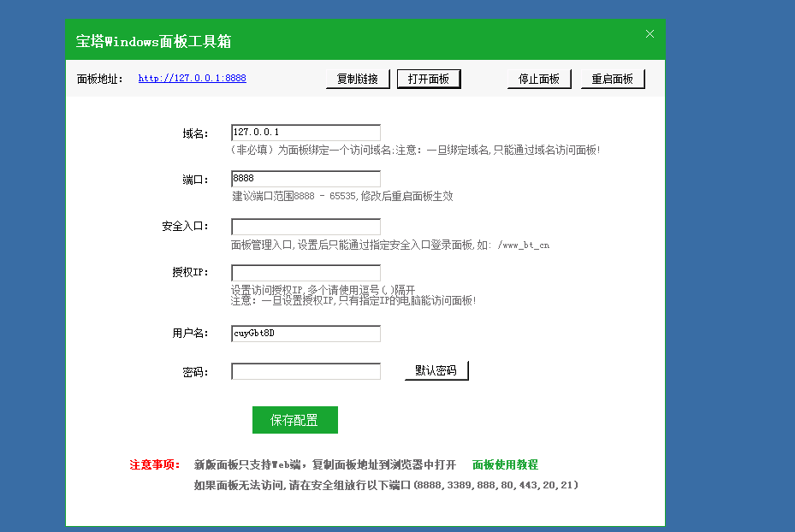Image resolution: width=795 pixels, height=532 pixels.
Task: Click into the 密码 input field
Action: (x=306, y=371)
